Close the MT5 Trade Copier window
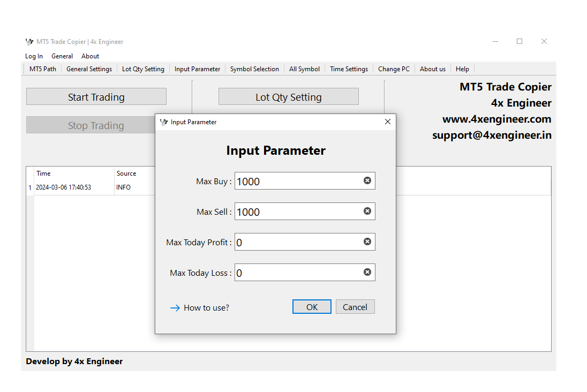The width and height of the screenshot is (587, 392). click(544, 42)
